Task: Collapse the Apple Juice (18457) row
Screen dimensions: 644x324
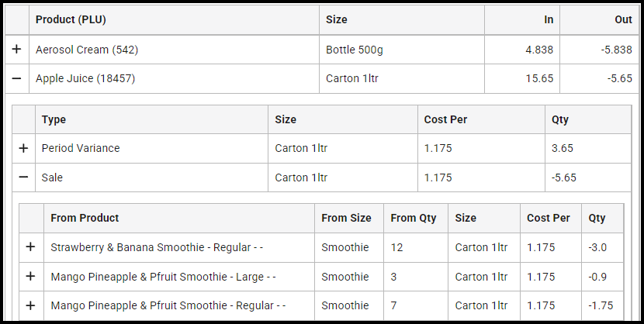Action: (16, 79)
